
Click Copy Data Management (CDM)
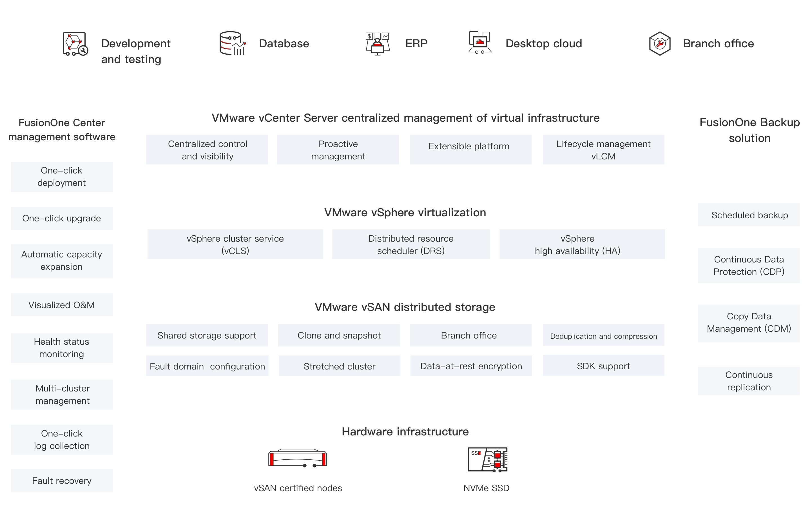pyautogui.click(x=749, y=324)
